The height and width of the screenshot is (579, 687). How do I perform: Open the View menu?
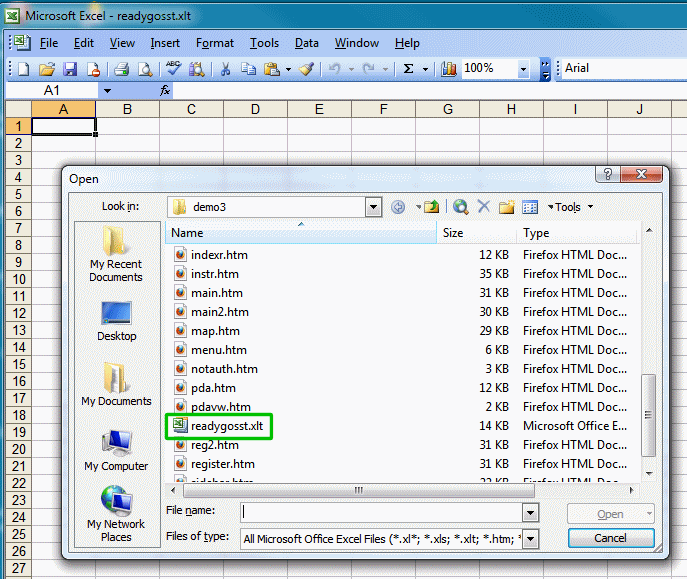pos(122,43)
